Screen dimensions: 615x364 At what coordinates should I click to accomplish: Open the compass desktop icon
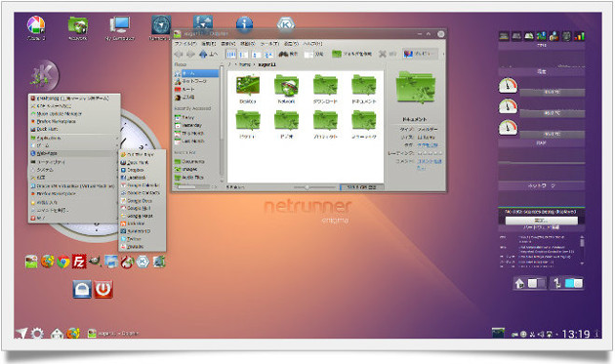click(161, 24)
